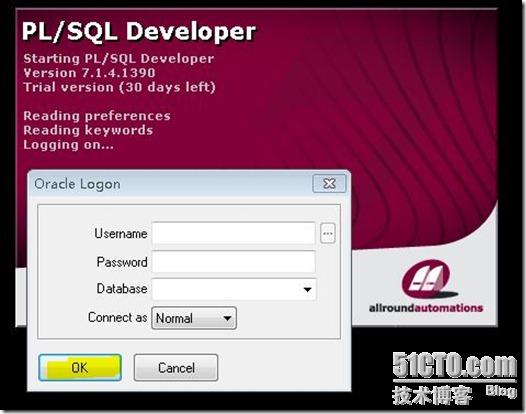This screenshot has height=414, width=526.
Task: Click the OK button in Oracle Logon
Action: point(80,368)
